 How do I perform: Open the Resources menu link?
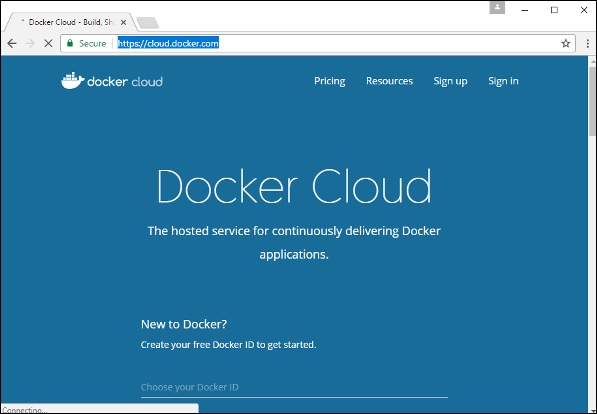(x=389, y=81)
